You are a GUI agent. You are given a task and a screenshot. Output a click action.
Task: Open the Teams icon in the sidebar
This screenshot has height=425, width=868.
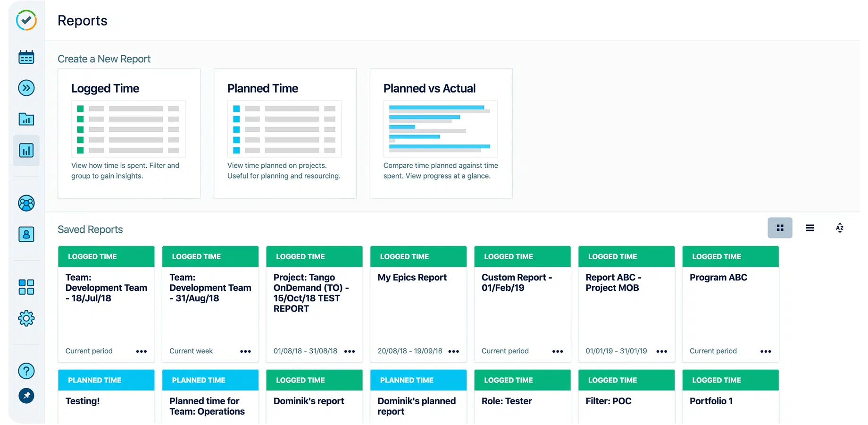coord(26,203)
